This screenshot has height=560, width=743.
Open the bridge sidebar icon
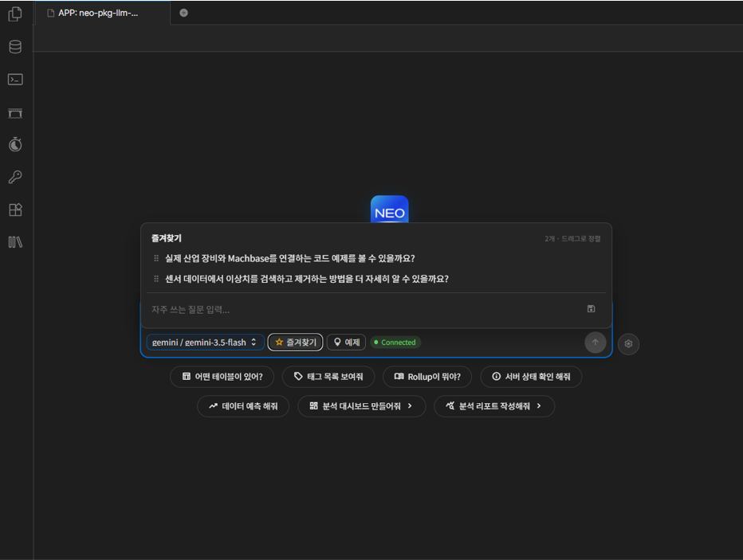tap(15, 113)
